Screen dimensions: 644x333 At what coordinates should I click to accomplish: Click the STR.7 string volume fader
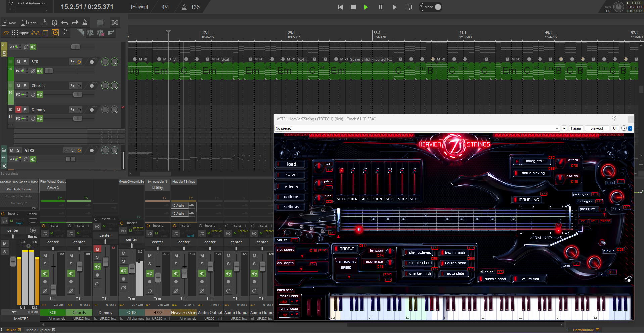coord(341,171)
